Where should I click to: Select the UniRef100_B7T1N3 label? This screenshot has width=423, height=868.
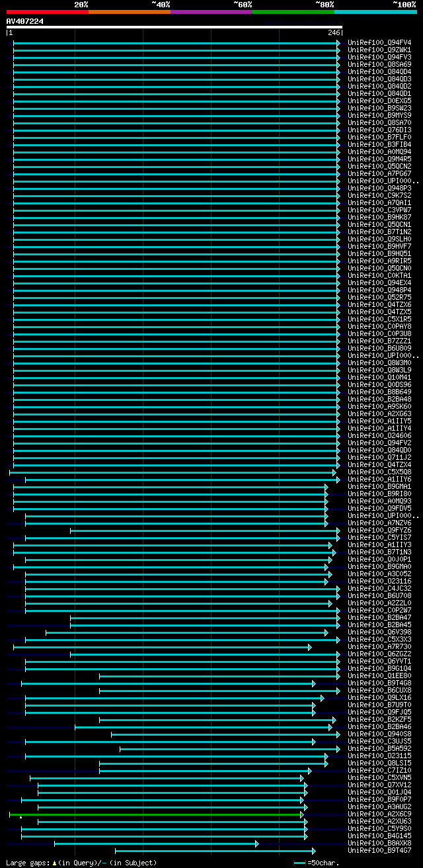pyautogui.click(x=379, y=552)
